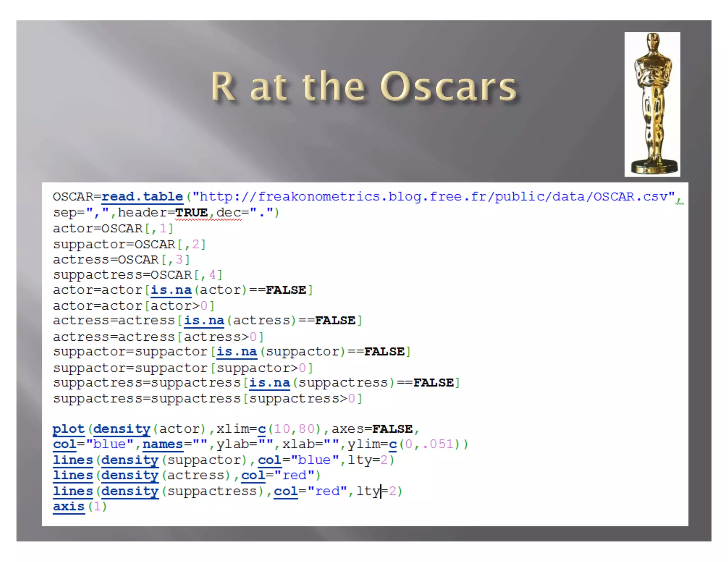Open the plot function link
The height and width of the screenshot is (562, 728).
[69, 429]
